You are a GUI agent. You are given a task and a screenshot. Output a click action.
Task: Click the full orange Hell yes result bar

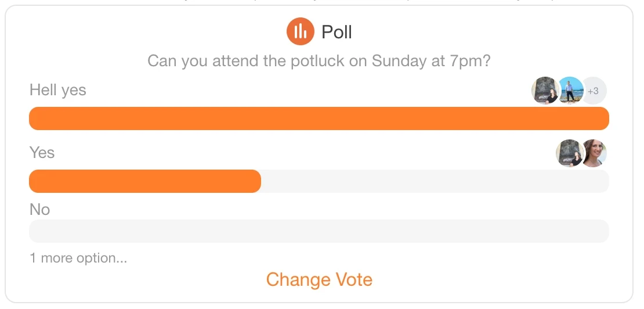click(x=319, y=118)
